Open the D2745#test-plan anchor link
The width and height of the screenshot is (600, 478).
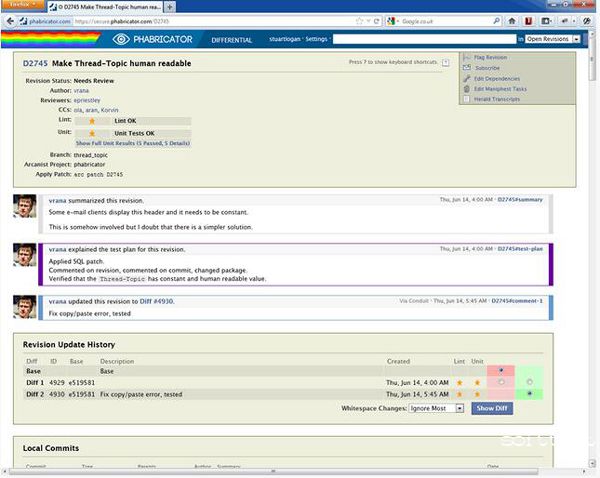pos(520,249)
